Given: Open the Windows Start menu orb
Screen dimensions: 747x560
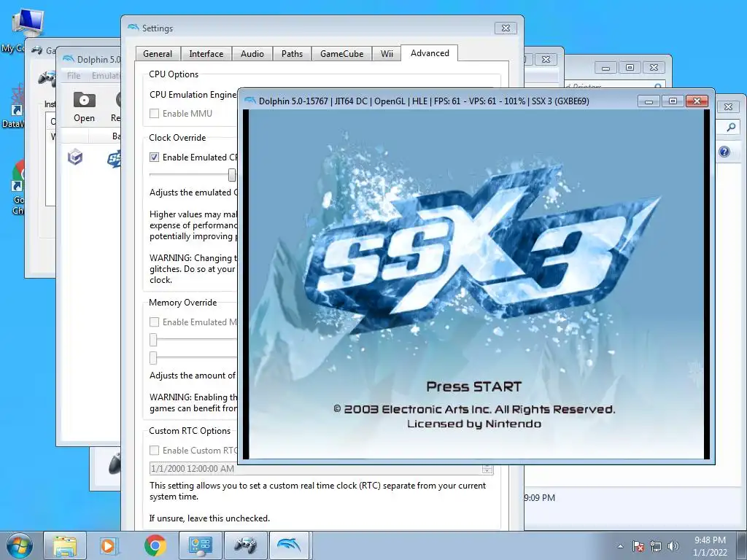Looking at the screenshot, I should click(18, 545).
